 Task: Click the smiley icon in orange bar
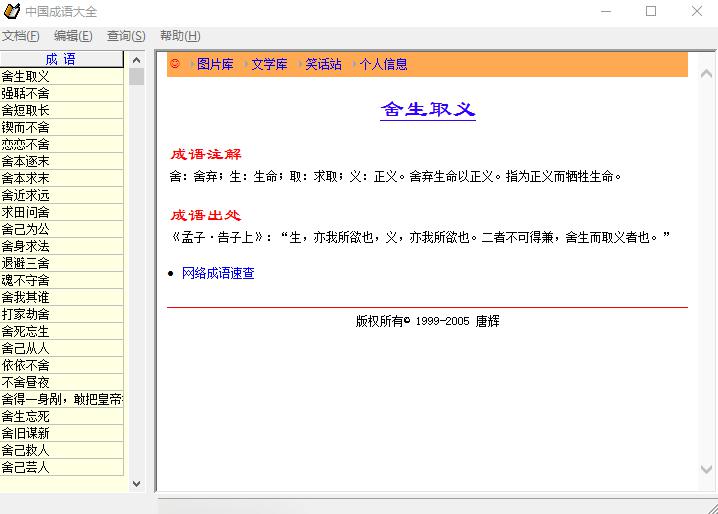175,64
